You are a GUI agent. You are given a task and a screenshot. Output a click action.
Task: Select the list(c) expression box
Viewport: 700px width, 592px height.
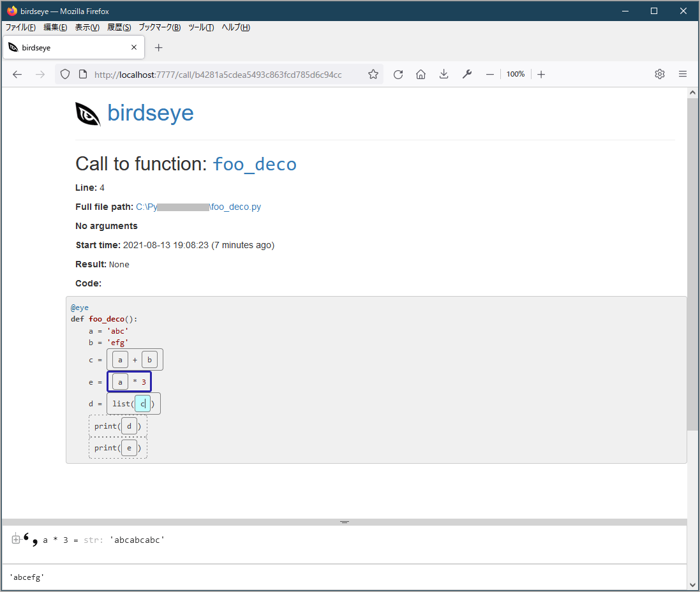click(x=133, y=404)
